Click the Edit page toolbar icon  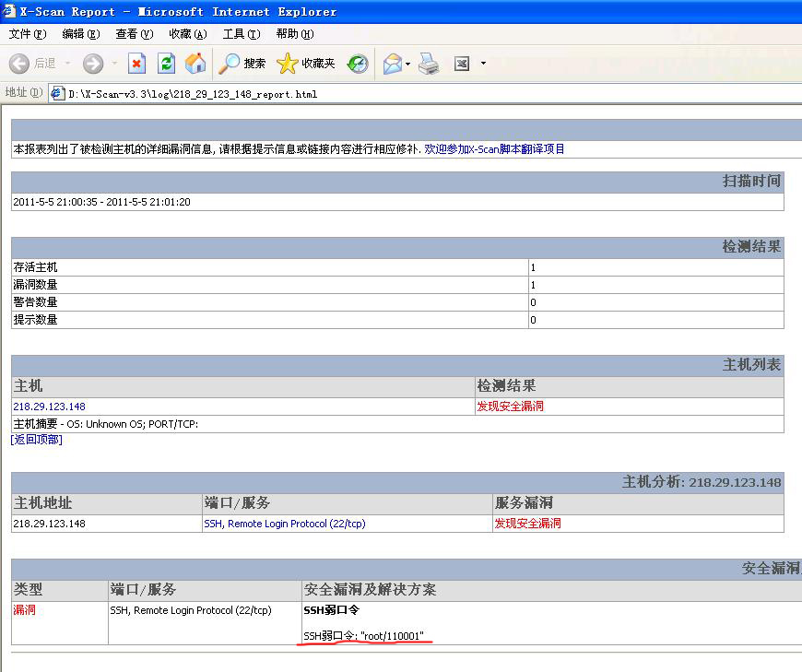click(462, 64)
